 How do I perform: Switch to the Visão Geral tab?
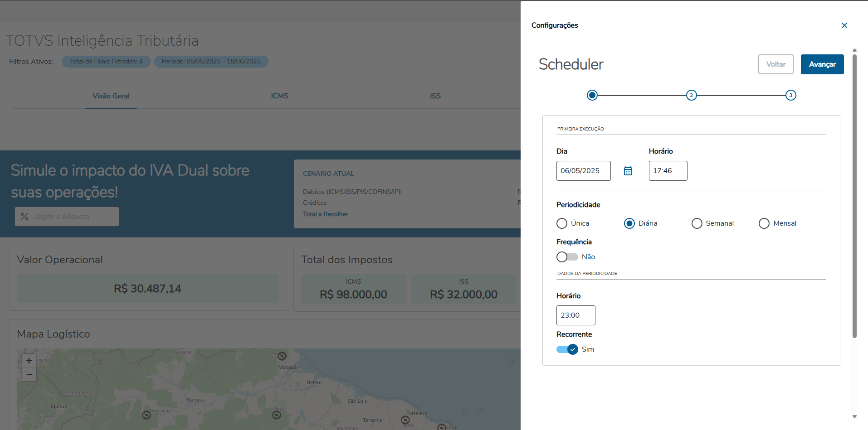[x=111, y=96]
